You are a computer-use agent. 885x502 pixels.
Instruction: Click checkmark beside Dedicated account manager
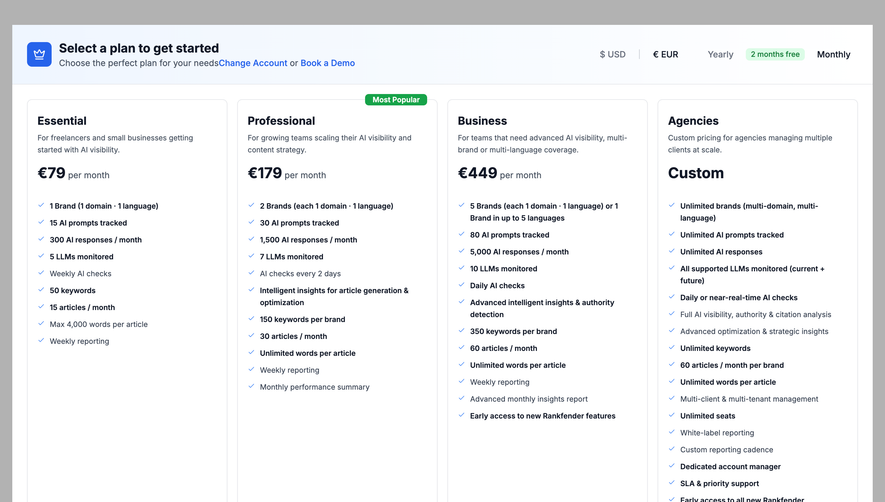click(672, 466)
